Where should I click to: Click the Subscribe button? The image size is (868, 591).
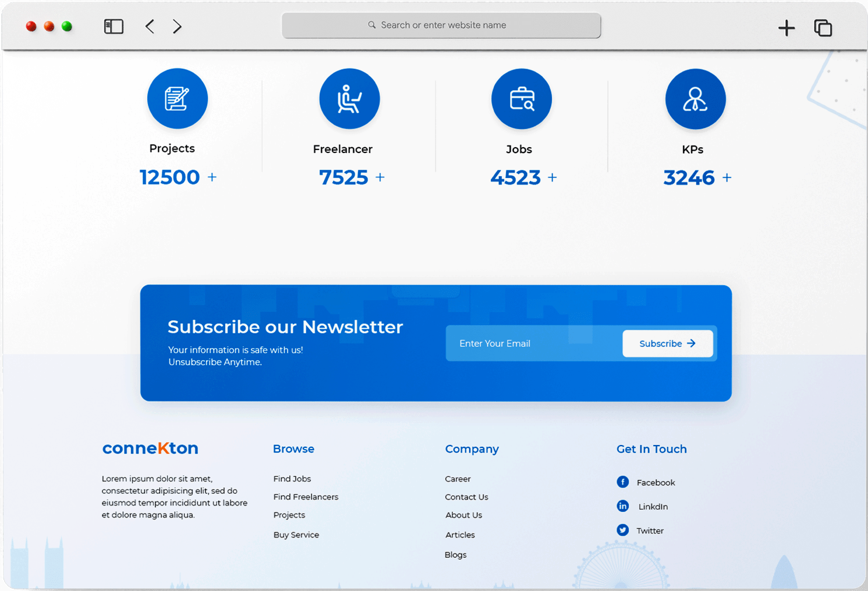point(667,344)
